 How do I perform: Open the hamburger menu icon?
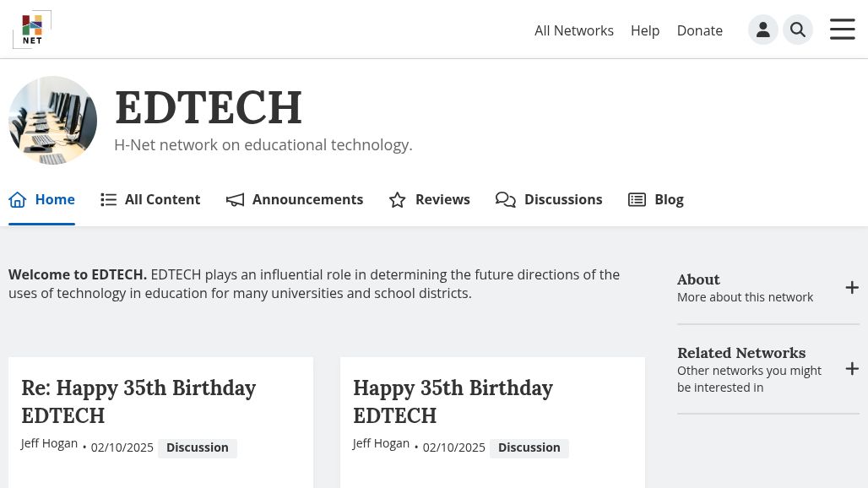pyautogui.click(x=842, y=30)
